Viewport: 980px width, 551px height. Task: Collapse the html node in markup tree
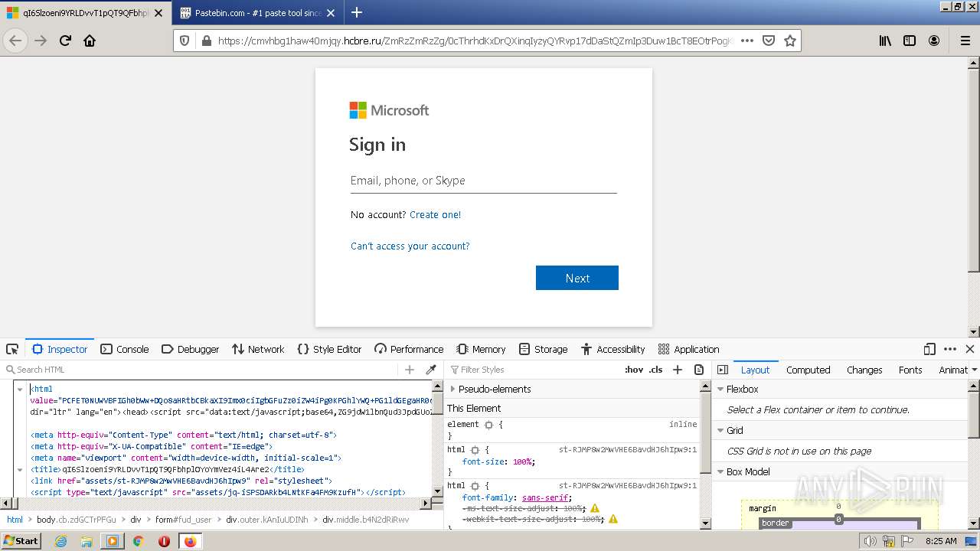click(20, 390)
